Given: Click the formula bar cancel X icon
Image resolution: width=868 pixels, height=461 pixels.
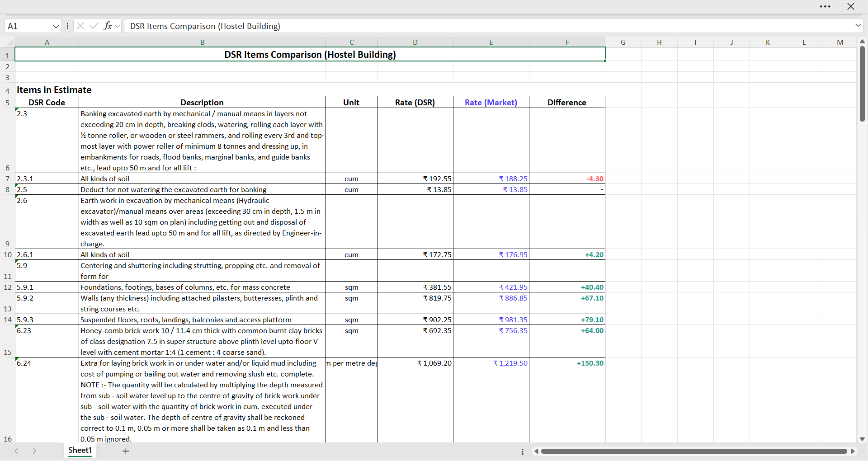Looking at the screenshot, I should tap(80, 26).
